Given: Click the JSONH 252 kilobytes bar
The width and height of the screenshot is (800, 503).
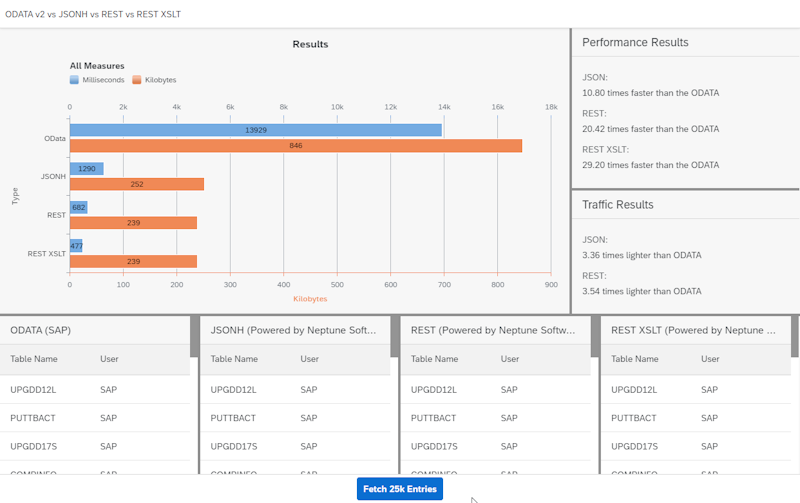Looking at the screenshot, I should click(x=136, y=184).
